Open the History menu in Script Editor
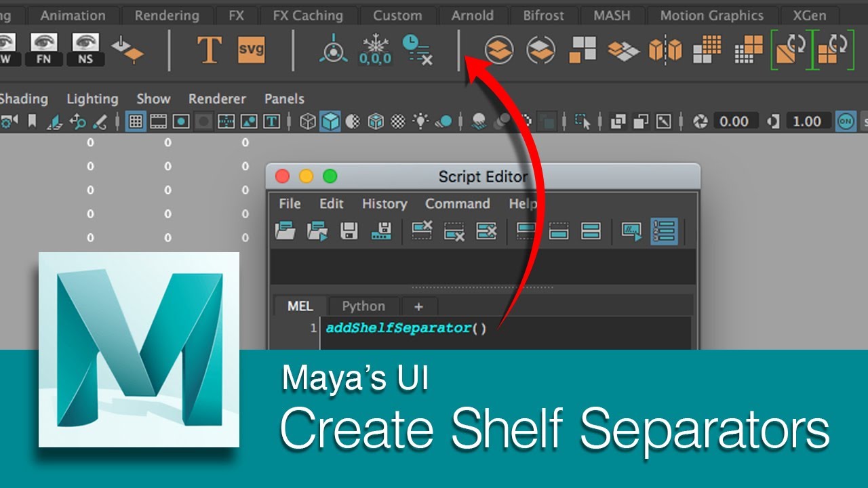The height and width of the screenshot is (488, 868). click(384, 204)
